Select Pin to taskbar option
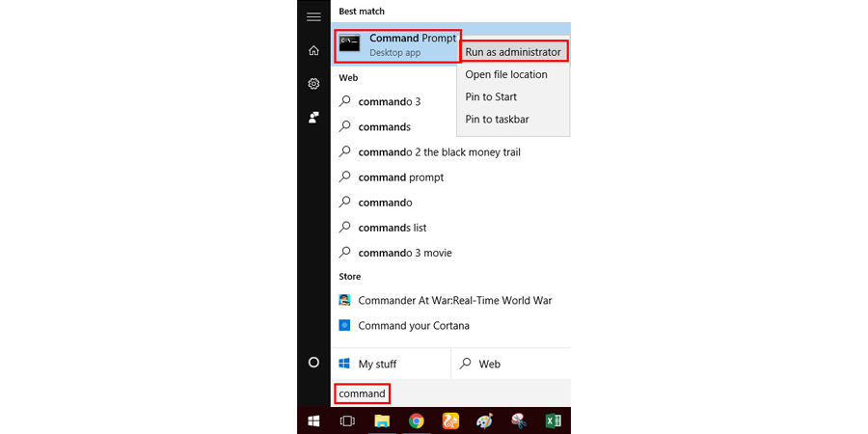The width and height of the screenshot is (868, 434). pyautogui.click(x=497, y=120)
